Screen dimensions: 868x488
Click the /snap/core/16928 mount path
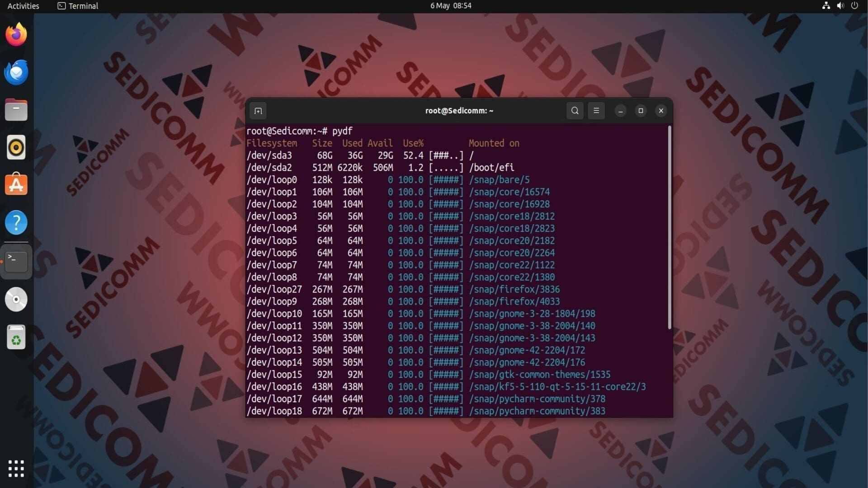pos(509,204)
